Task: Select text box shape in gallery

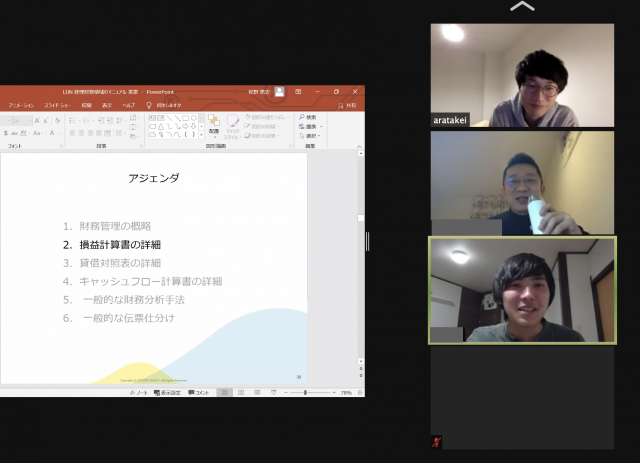Action: click(152, 118)
